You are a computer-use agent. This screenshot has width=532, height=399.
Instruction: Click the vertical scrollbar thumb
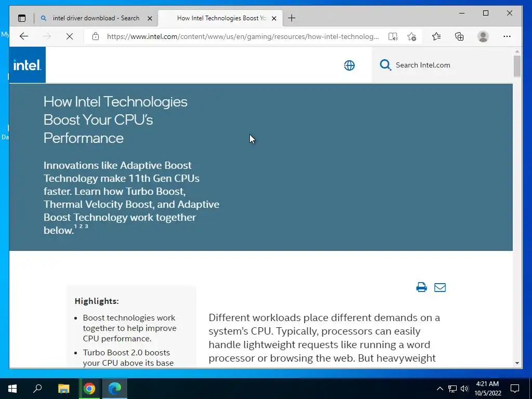517,66
